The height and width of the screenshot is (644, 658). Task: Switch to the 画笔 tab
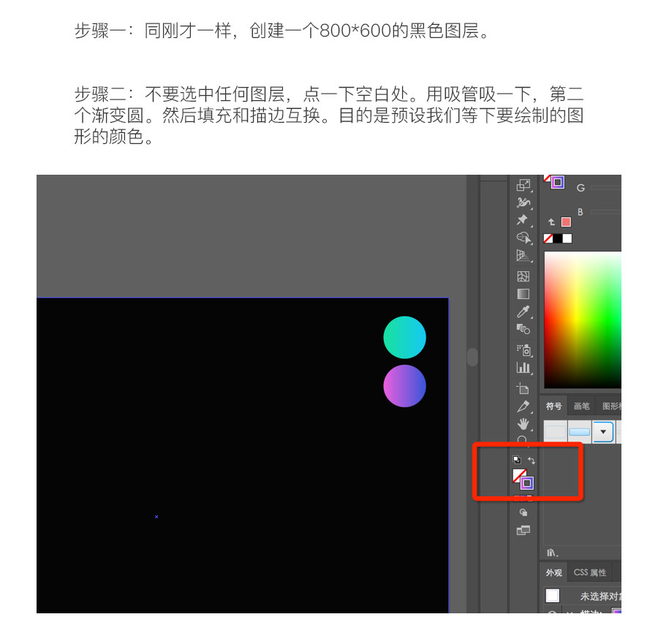582,406
